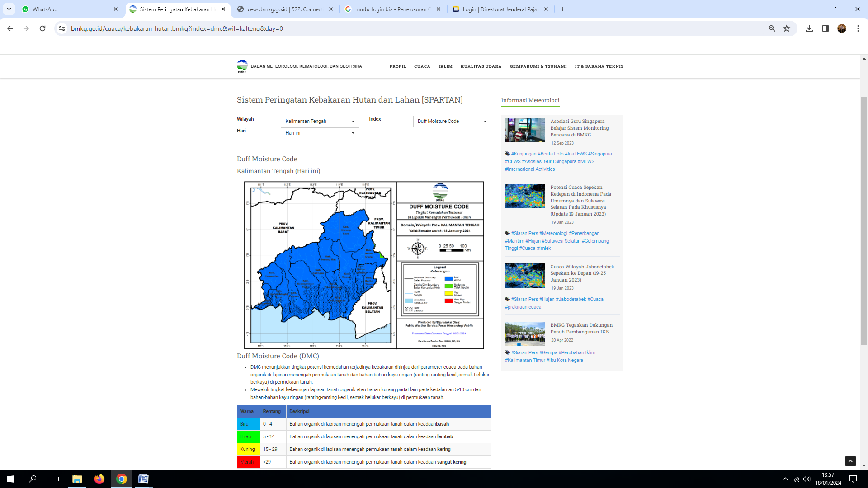Expand the Index Duff Moisture Code dropdown
The width and height of the screenshot is (868, 488).
pos(452,121)
